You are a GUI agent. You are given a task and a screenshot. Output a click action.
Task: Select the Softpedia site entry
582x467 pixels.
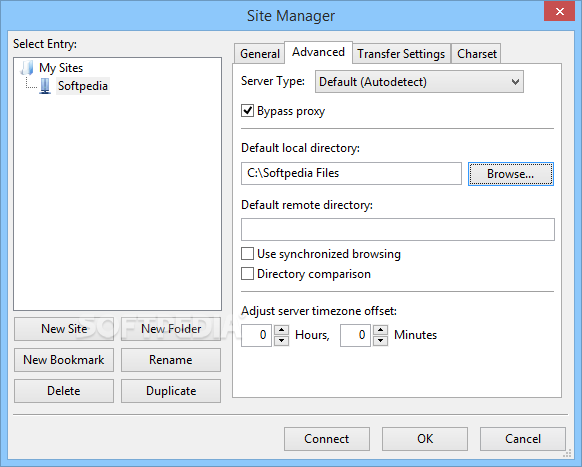[x=83, y=86]
